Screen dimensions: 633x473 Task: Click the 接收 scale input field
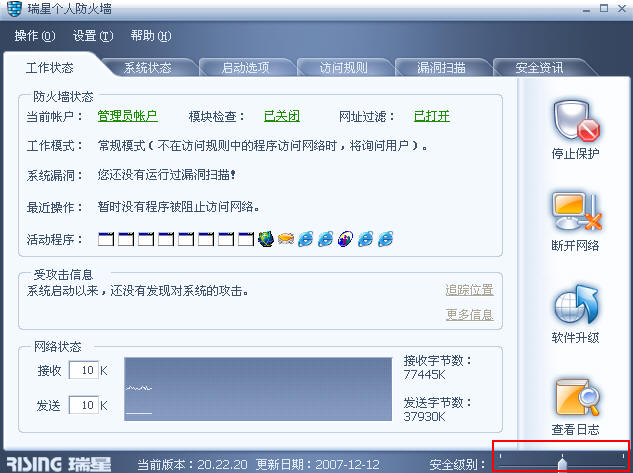tap(84, 370)
